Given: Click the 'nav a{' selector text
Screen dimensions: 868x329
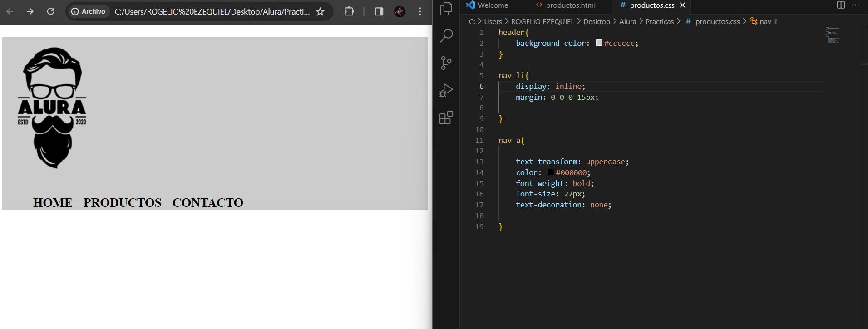Looking at the screenshot, I should [511, 140].
